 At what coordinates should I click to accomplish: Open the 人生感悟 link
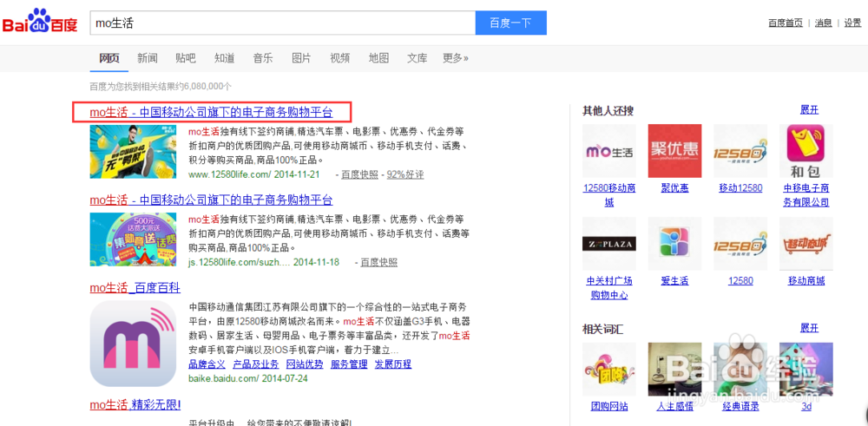point(674,407)
